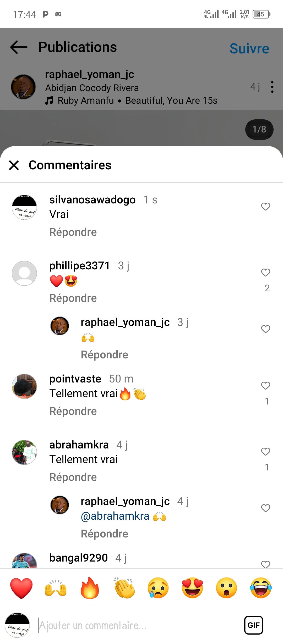283x644 pixels.
Task: Insert the fire quick emoji
Action: coord(90,588)
